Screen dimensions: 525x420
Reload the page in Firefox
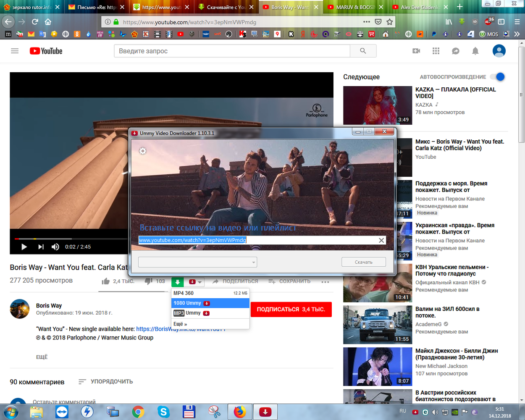point(35,22)
